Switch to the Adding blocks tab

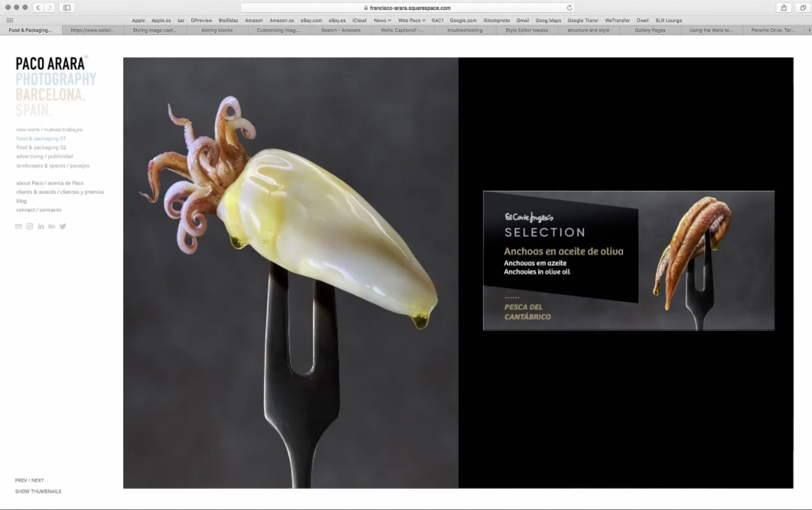click(217, 30)
